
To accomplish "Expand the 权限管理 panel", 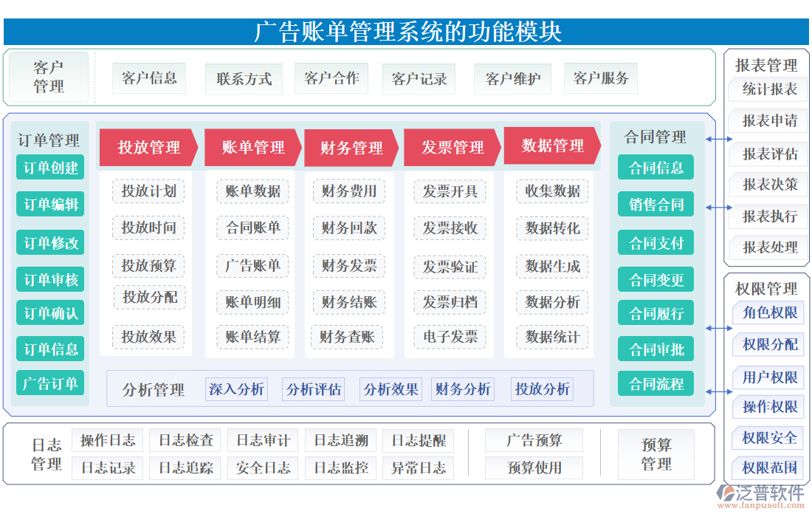I will (768, 290).
